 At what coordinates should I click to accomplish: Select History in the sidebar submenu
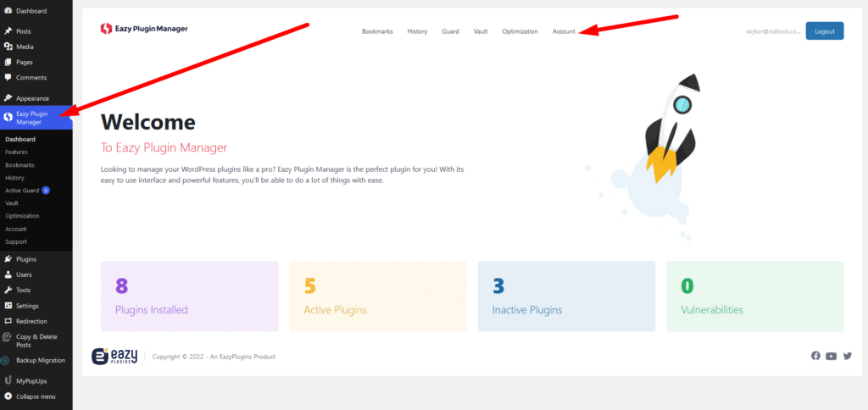(14, 178)
